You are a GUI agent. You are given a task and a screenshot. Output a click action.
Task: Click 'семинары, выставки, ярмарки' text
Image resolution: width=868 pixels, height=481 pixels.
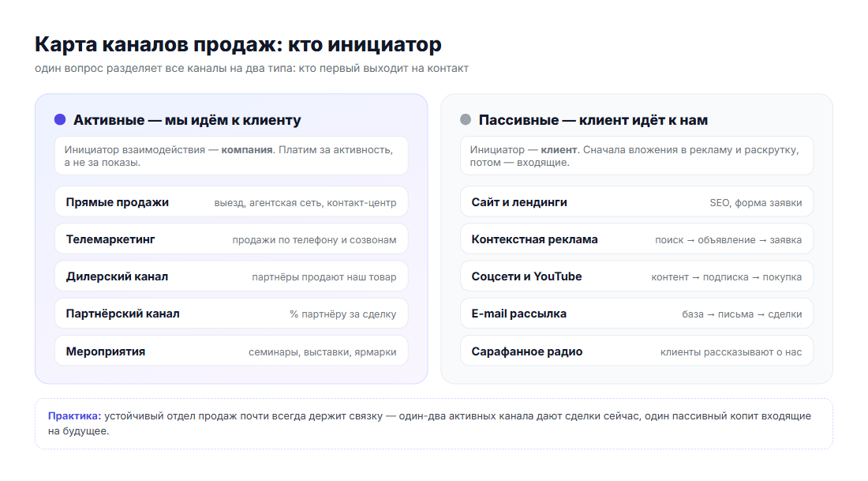322,352
